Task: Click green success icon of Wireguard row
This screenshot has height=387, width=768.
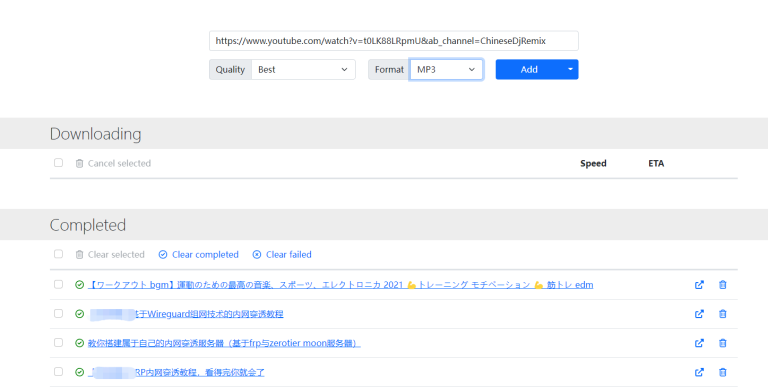Action: pos(79,314)
